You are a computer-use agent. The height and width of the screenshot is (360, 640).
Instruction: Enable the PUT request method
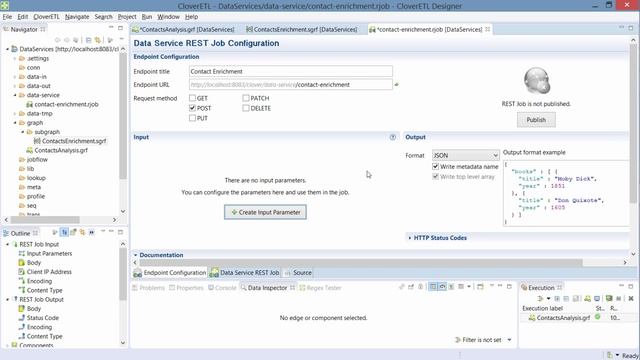tap(192, 118)
